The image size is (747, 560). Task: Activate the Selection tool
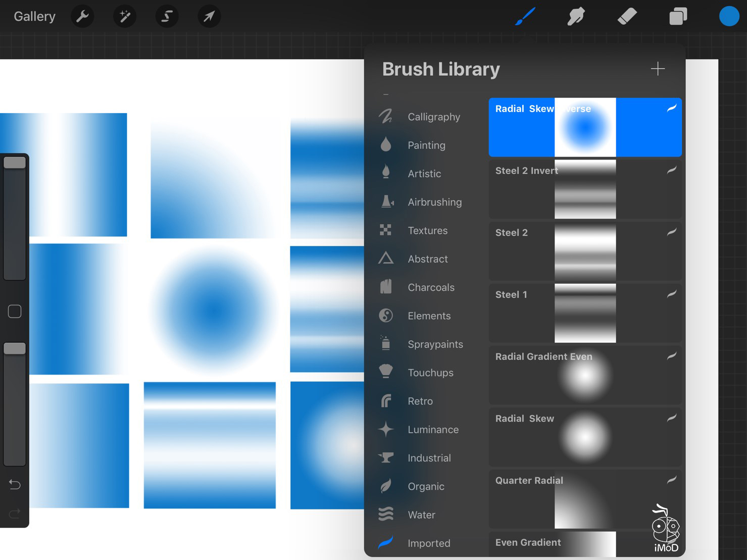click(167, 17)
